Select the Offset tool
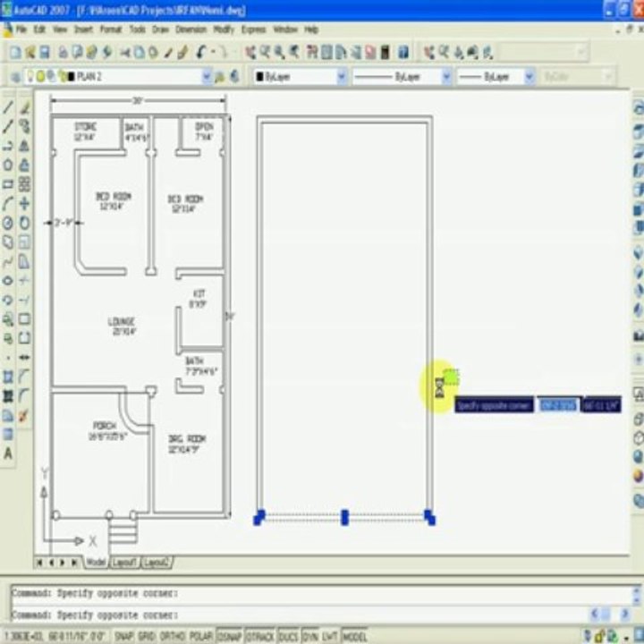The width and height of the screenshot is (644, 644). pyautogui.click(x=24, y=165)
